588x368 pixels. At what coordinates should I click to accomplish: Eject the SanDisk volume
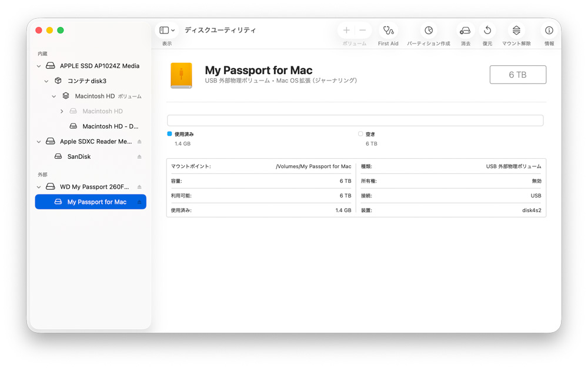coord(139,156)
